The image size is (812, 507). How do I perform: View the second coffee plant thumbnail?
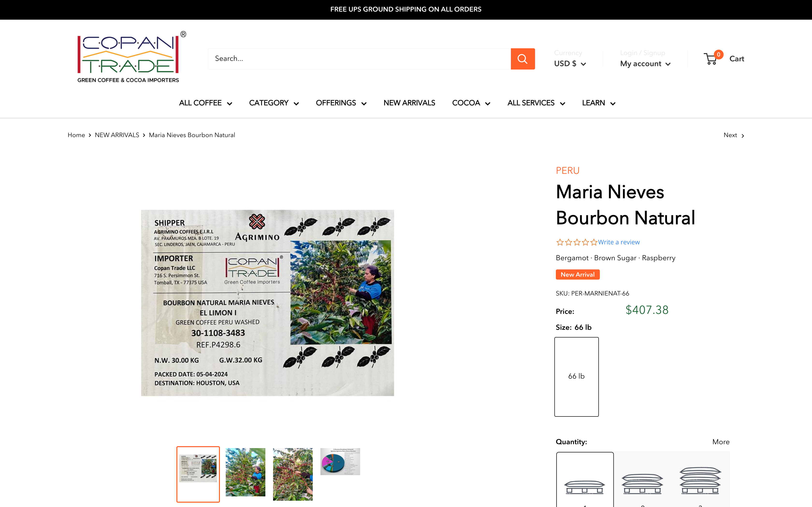pos(293,474)
